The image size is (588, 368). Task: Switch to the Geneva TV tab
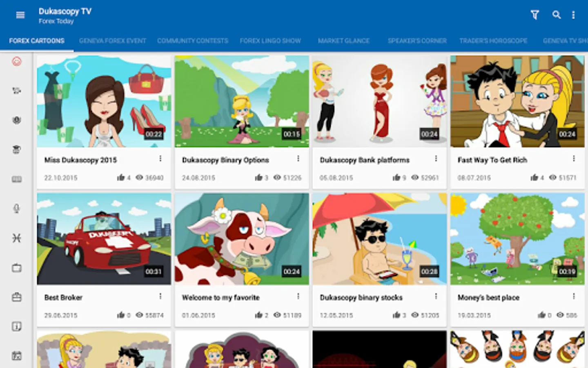(x=565, y=41)
